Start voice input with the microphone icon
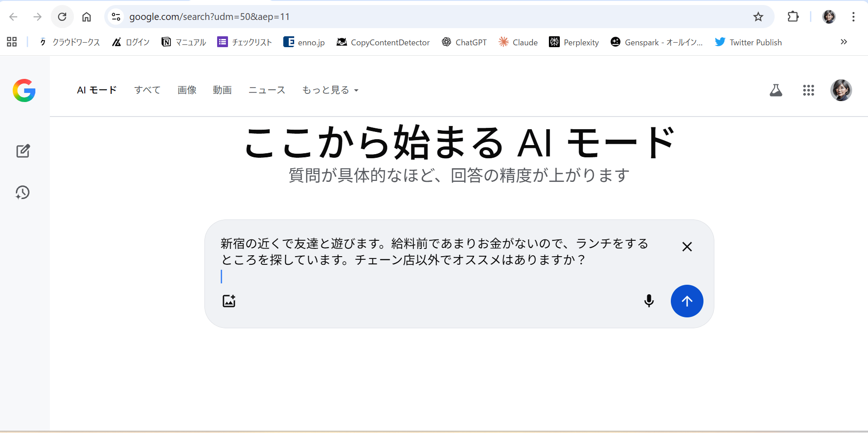The width and height of the screenshot is (868, 433). [x=649, y=301]
